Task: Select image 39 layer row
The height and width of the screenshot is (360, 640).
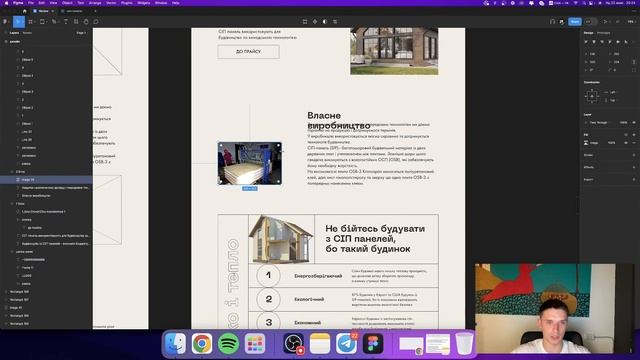Action: [46, 180]
